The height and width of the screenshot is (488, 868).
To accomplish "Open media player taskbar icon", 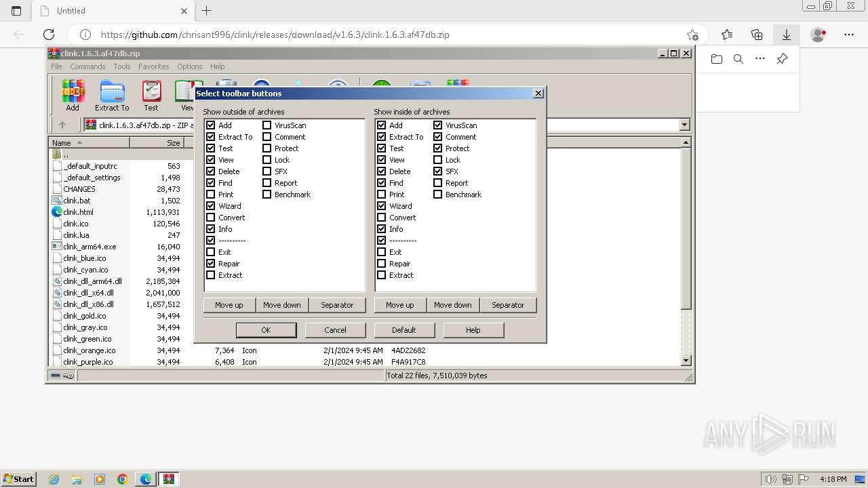I will [100, 479].
